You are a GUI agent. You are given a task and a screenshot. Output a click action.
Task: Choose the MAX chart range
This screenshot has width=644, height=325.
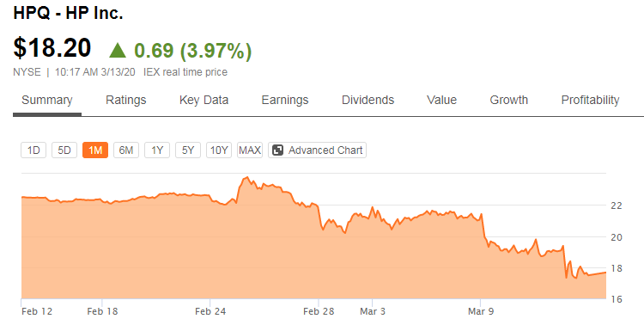point(250,150)
